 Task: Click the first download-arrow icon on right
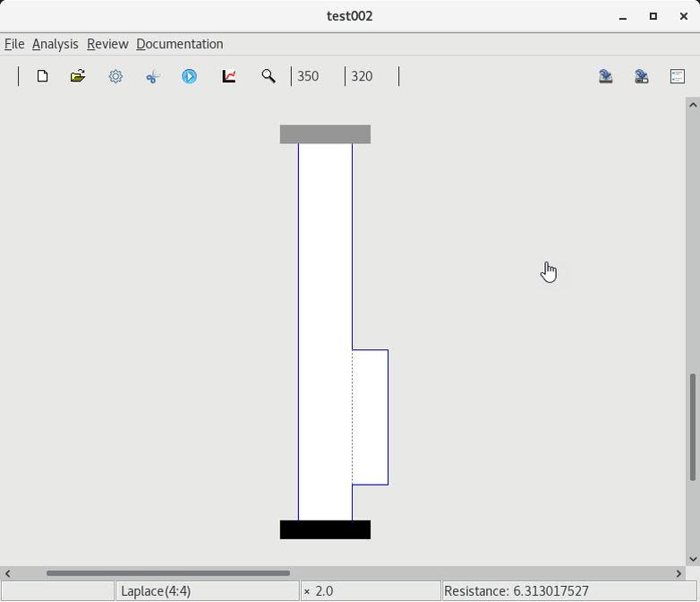606,76
